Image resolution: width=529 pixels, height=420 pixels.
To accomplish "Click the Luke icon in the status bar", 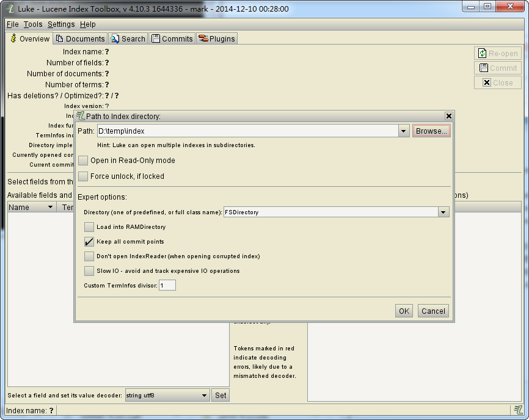I will [518, 410].
